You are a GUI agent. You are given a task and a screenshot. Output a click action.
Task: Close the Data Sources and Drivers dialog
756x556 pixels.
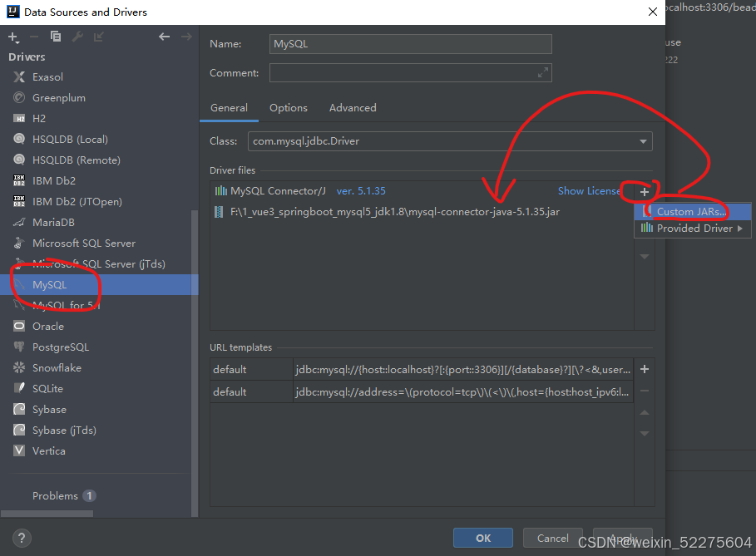point(653,12)
